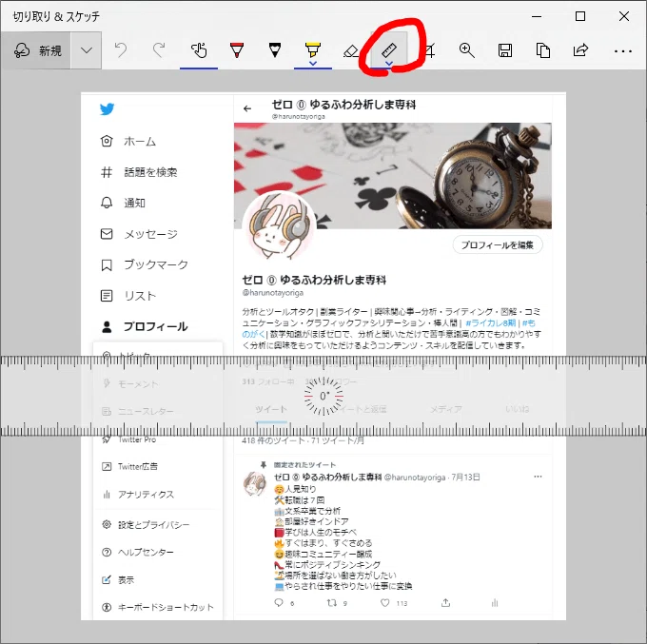Open 話題を検索 in sidebar

coord(139,172)
